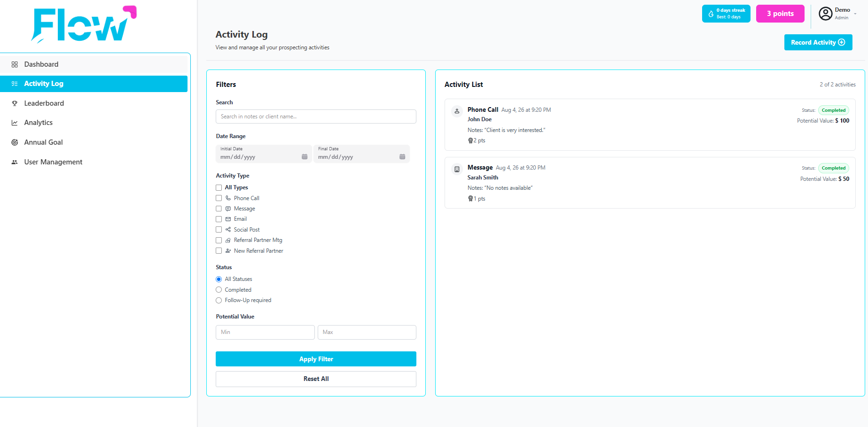Click the User Management people icon
868x427 pixels.
point(15,162)
